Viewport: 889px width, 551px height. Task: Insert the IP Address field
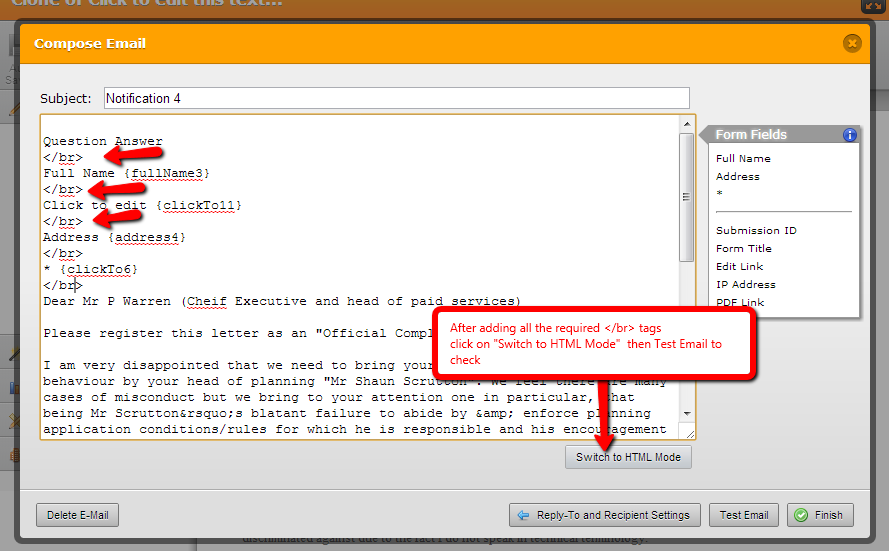pyautogui.click(x=745, y=284)
